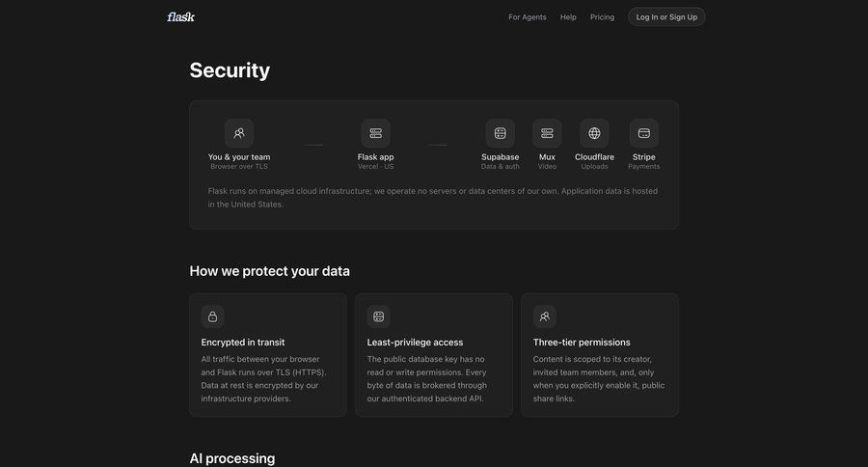The image size is (868, 467).
Task: Click the description about the public database key
Action: click(427, 379)
